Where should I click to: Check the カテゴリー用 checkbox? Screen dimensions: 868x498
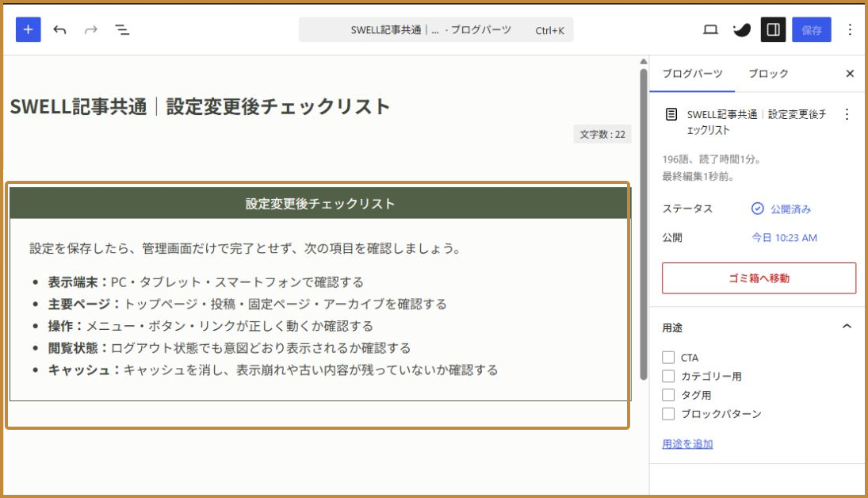click(x=668, y=376)
